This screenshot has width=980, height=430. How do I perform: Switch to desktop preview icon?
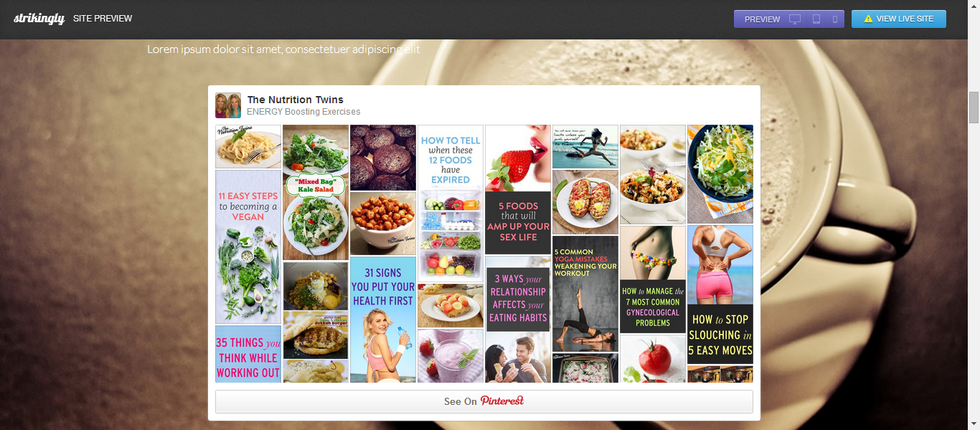pos(795,19)
